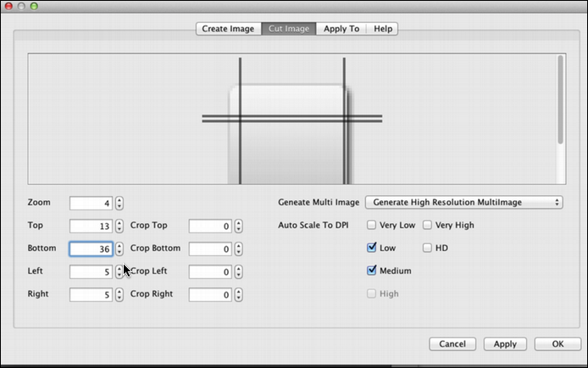Switch to the Create Image tab

pyautogui.click(x=229, y=29)
